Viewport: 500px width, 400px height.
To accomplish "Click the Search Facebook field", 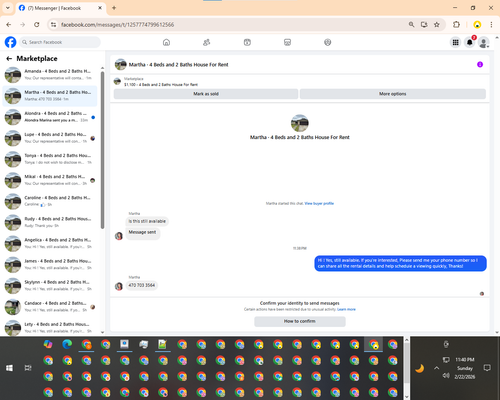I will [60, 42].
